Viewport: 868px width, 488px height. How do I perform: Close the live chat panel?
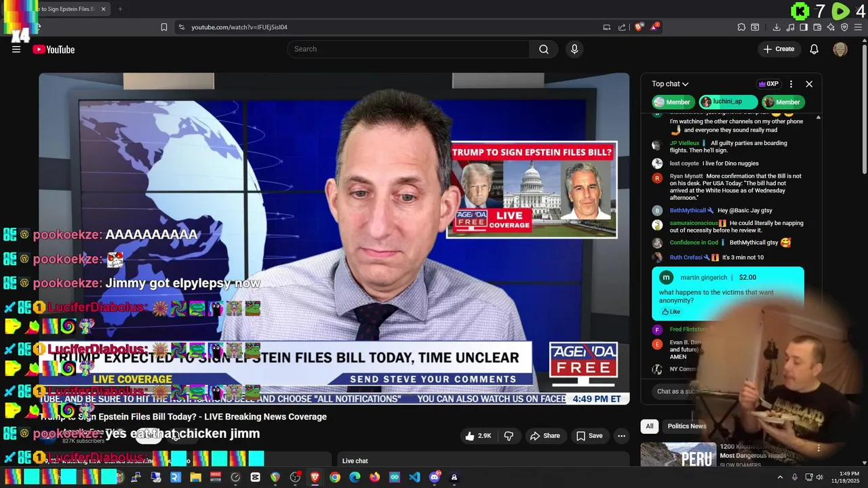click(x=809, y=84)
